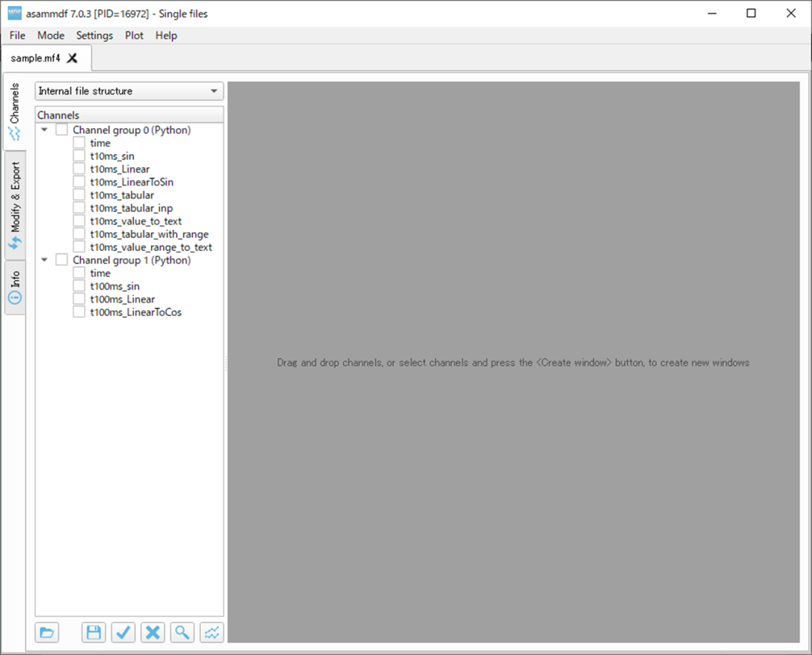812x655 pixels.
Task: Click the Channels column header
Action: (x=129, y=115)
